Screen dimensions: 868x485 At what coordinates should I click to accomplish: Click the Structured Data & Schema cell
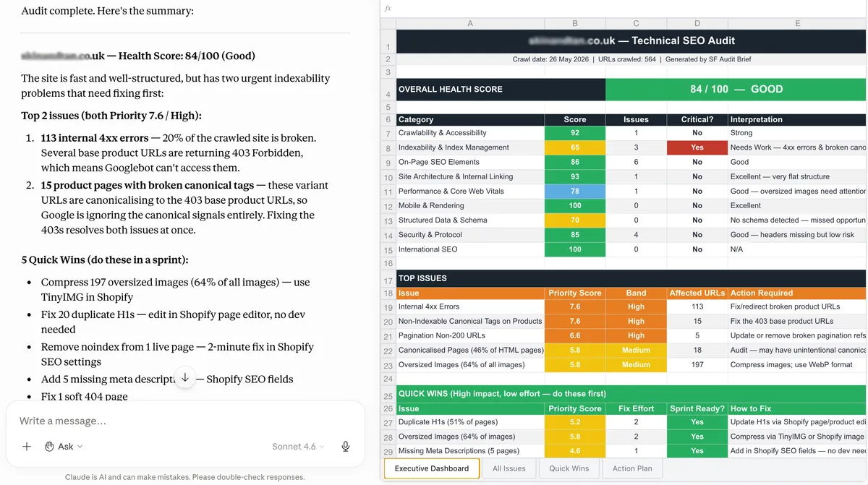tap(470, 220)
